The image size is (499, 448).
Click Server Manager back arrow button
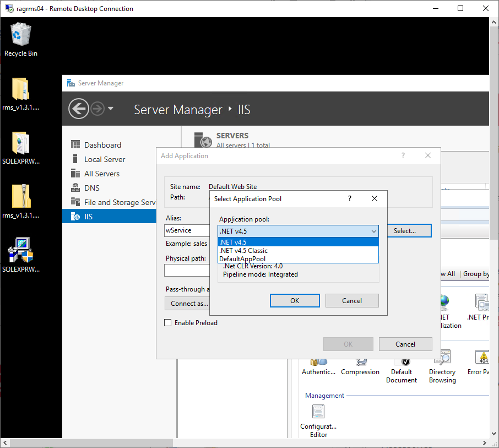(x=78, y=109)
